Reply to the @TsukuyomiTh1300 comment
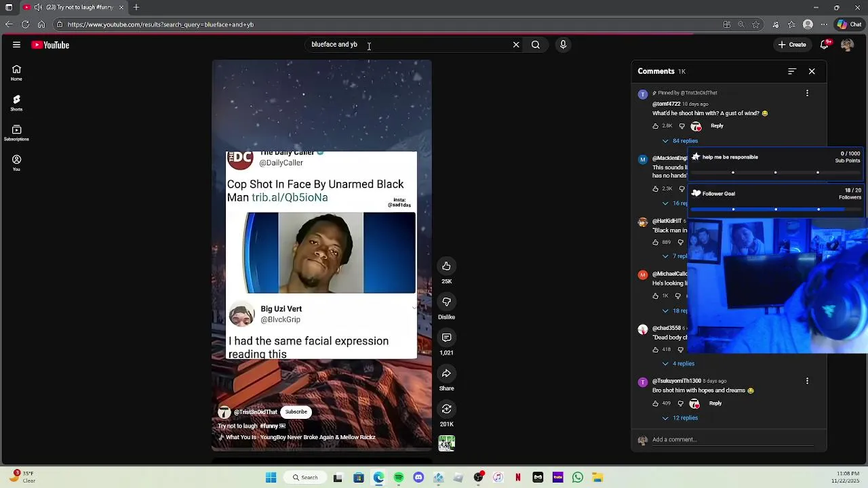The height and width of the screenshot is (488, 868). [x=715, y=403]
